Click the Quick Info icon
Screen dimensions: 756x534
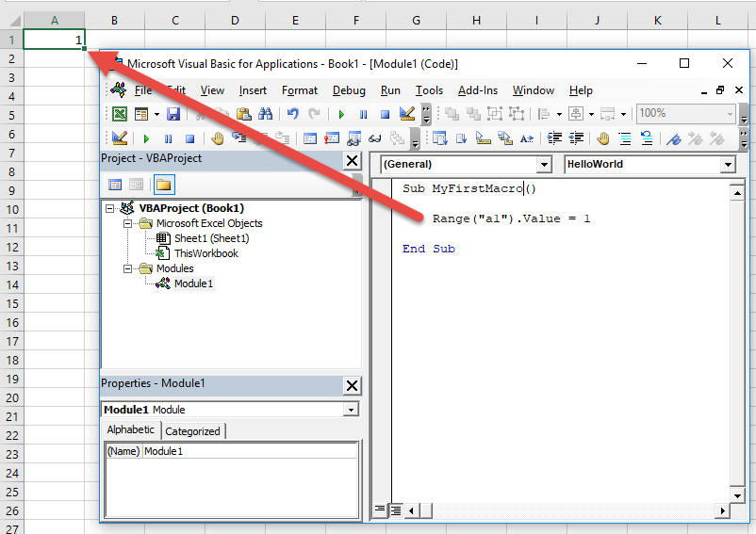click(484, 138)
